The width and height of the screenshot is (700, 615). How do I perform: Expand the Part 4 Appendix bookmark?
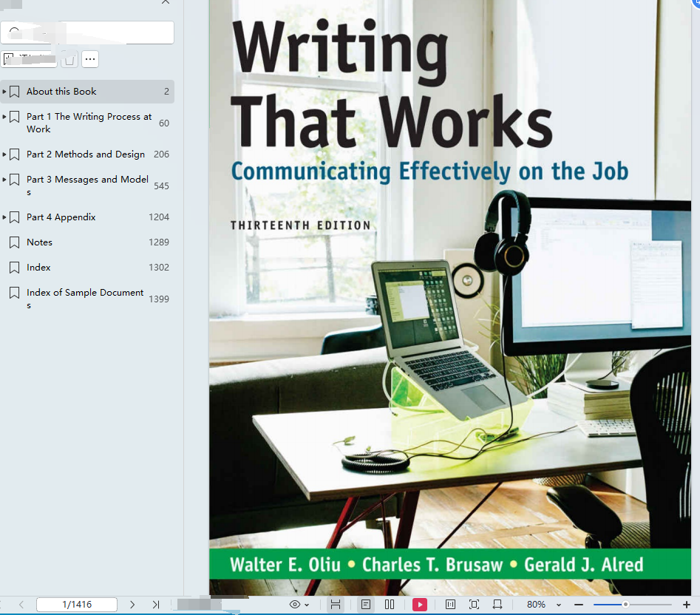coord(4,217)
